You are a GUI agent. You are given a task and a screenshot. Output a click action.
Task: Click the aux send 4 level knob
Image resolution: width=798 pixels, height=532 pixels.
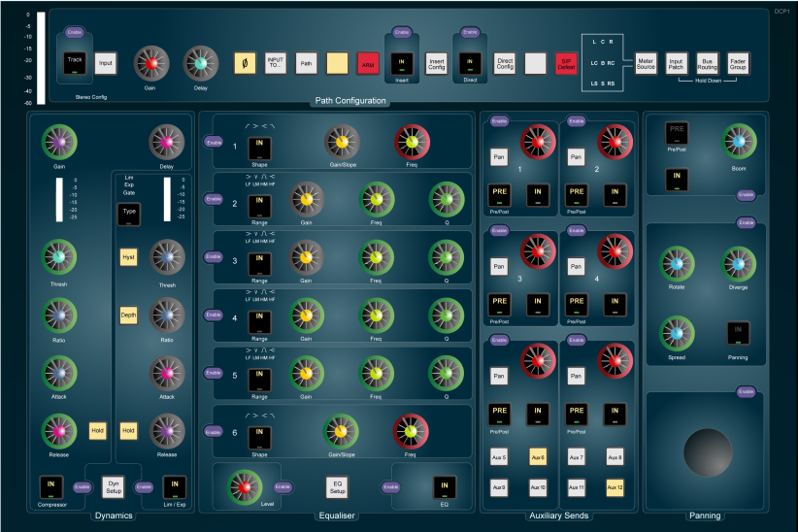(x=615, y=251)
